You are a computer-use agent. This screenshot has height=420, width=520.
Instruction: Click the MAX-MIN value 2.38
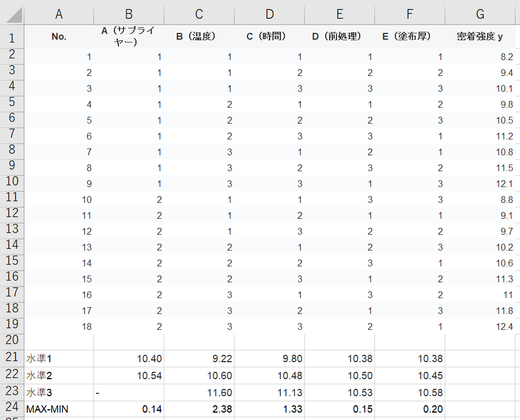pyautogui.click(x=199, y=409)
